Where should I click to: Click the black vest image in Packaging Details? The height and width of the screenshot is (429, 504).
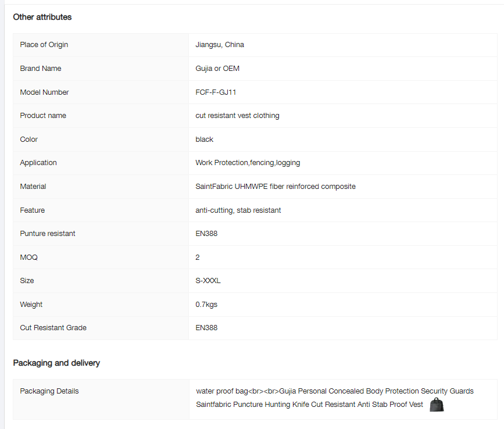437,405
